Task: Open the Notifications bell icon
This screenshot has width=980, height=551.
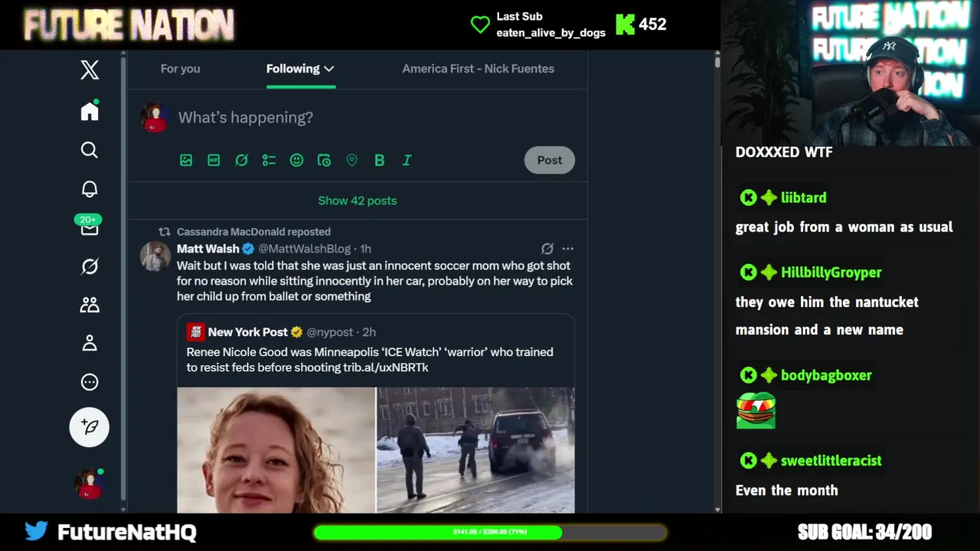Action: point(90,189)
